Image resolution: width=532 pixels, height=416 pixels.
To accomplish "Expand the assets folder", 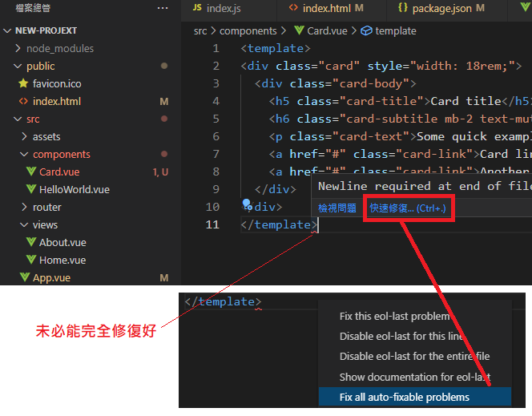I will coord(24,136).
